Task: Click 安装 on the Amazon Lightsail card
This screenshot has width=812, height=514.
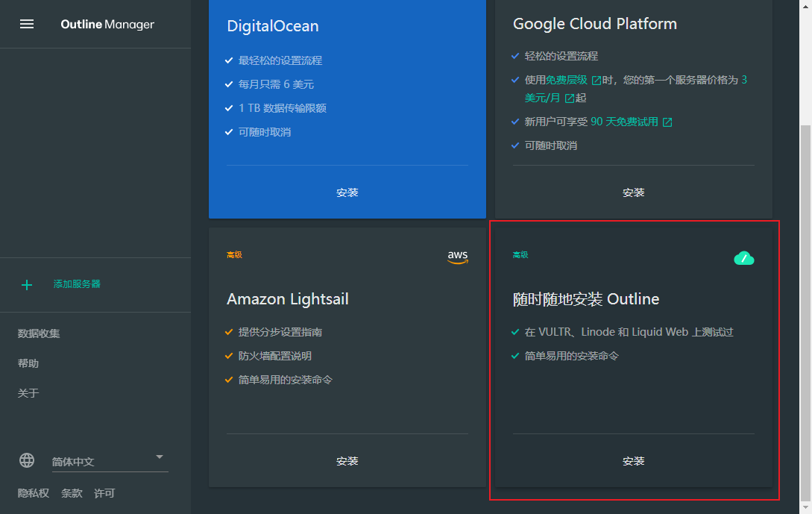Action: click(347, 461)
